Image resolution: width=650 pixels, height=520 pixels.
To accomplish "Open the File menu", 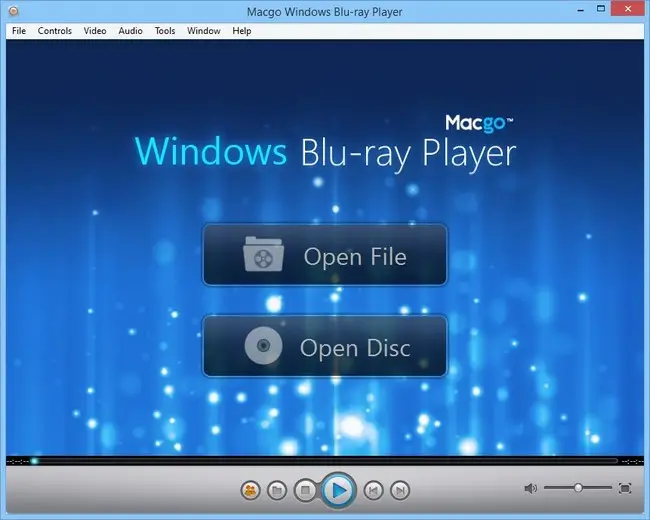I will tap(19, 31).
